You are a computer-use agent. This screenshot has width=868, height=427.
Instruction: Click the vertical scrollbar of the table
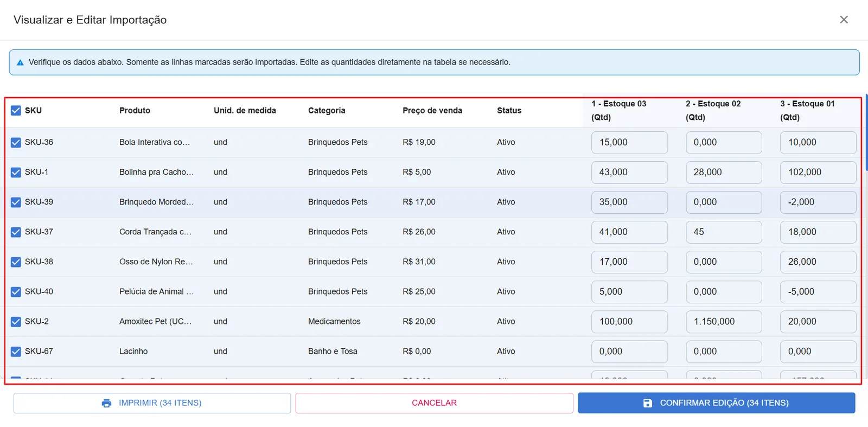866,133
